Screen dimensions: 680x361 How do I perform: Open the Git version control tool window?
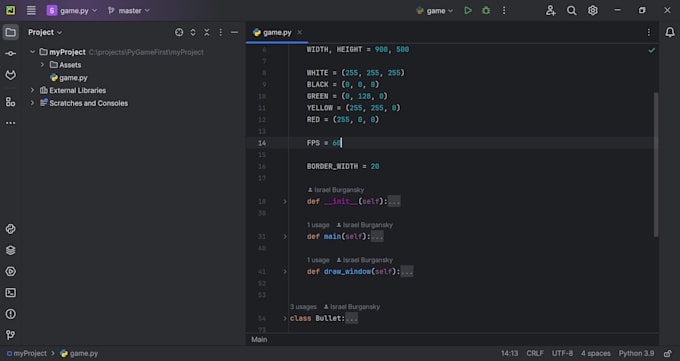coord(10,335)
